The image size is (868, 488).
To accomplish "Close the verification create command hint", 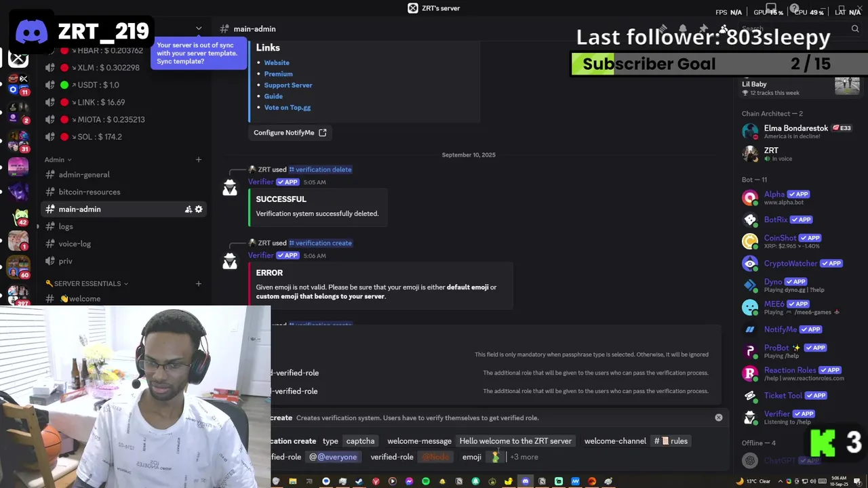I will click(719, 418).
